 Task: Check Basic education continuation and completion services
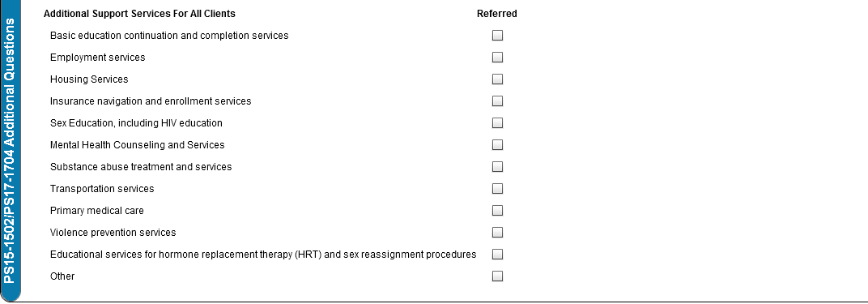tap(497, 36)
